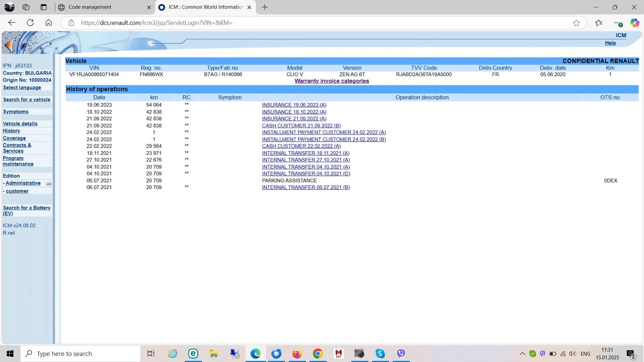Viewport: 644px width, 362px height.
Task: Open browser settings and more menu
Action: [617, 23]
